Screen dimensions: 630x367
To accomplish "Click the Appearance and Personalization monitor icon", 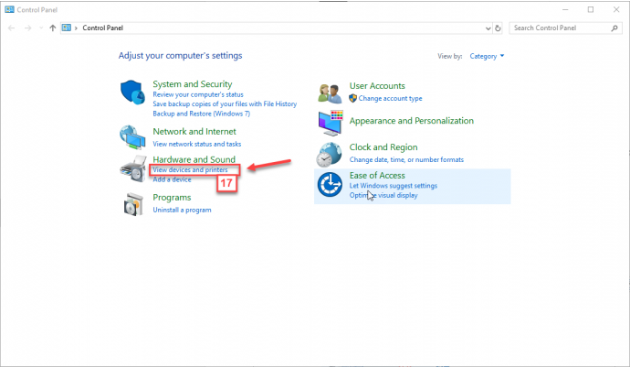I will [x=331, y=123].
